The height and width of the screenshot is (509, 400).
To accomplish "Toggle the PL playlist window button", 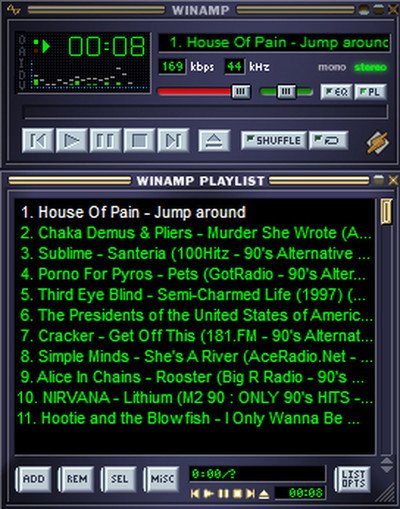I will tap(370, 92).
